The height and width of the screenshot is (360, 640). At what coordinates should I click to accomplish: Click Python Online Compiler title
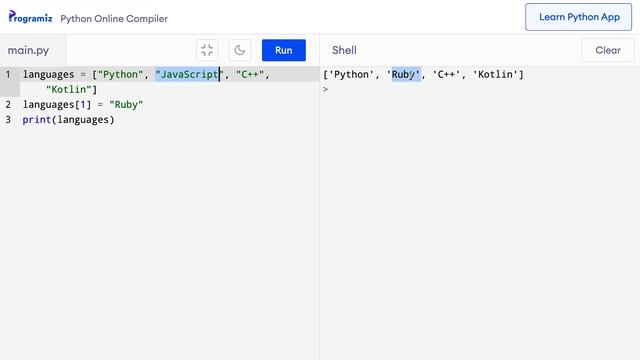[114, 19]
